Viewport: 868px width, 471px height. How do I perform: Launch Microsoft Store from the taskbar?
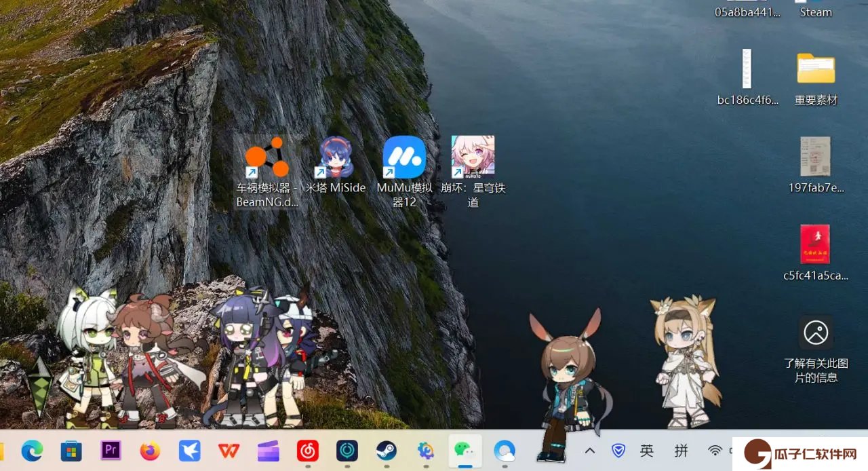coord(71,451)
